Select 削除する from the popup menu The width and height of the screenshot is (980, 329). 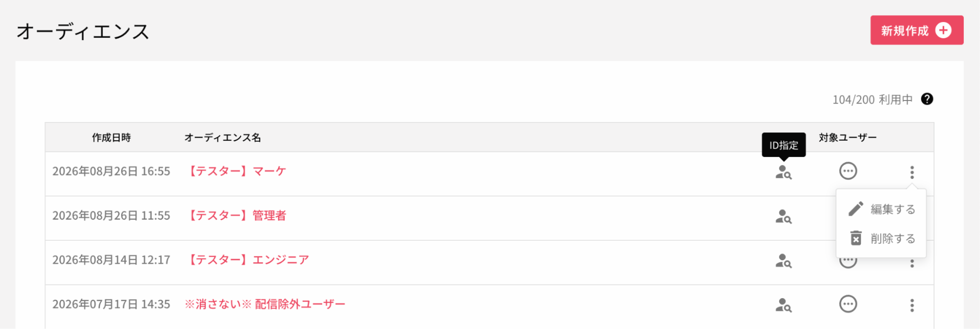pyautogui.click(x=881, y=239)
